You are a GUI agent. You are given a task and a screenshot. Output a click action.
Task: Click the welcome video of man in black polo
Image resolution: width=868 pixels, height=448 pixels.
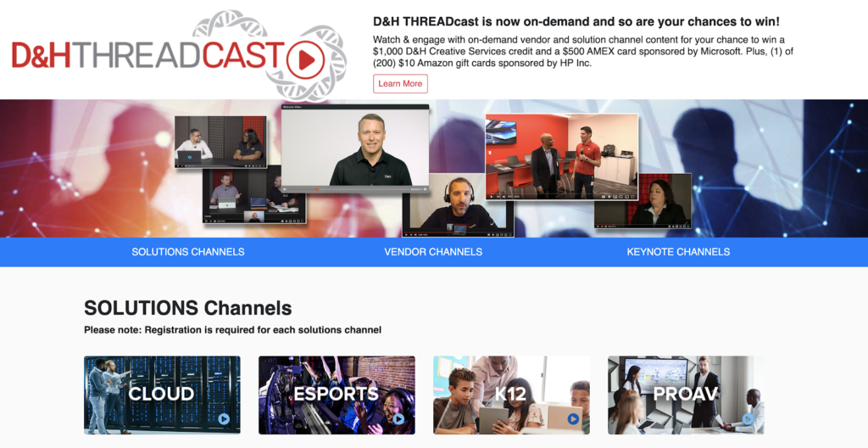point(355,148)
